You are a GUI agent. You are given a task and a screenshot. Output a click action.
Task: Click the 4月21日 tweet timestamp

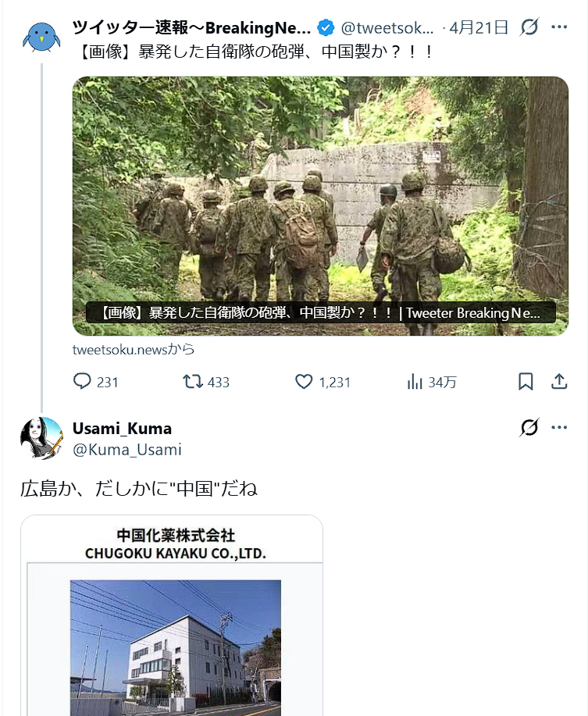(479, 28)
